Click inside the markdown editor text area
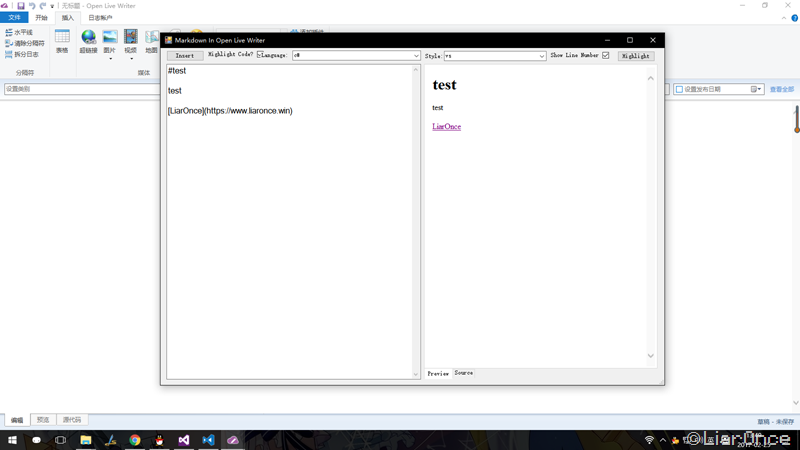Image resolution: width=800 pixels, height=450 pixels. click(x=289, y=221)
